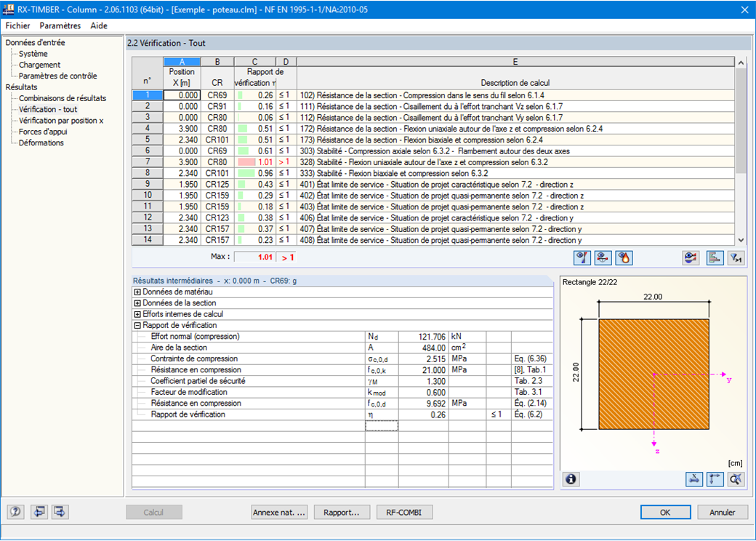
Task: Toggle principal axes display icon
Action: pyautogui.click(x=715, y=479)
